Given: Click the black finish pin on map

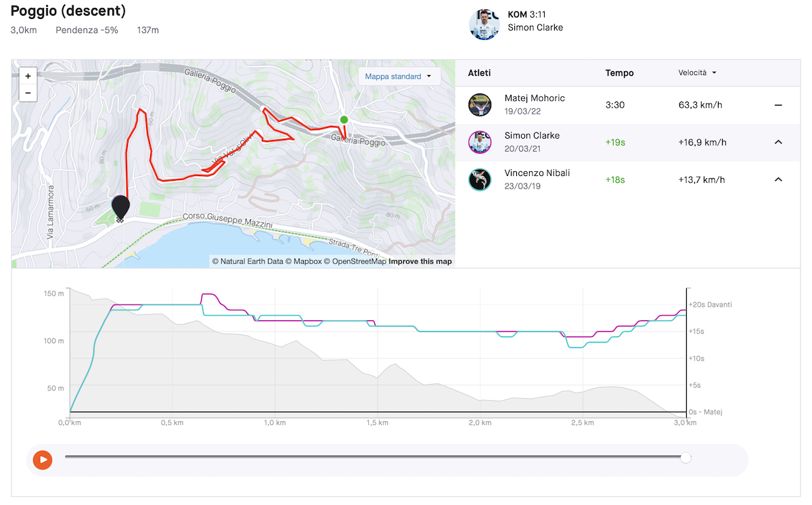Looking at the screenshot, I should pyautogui.click(x=120, y=208).
